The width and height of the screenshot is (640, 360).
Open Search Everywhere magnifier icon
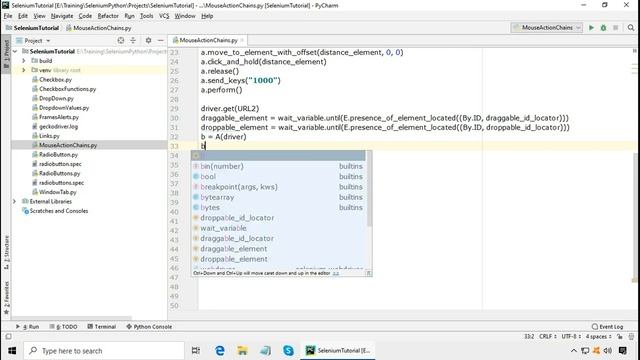click(631, 28)
